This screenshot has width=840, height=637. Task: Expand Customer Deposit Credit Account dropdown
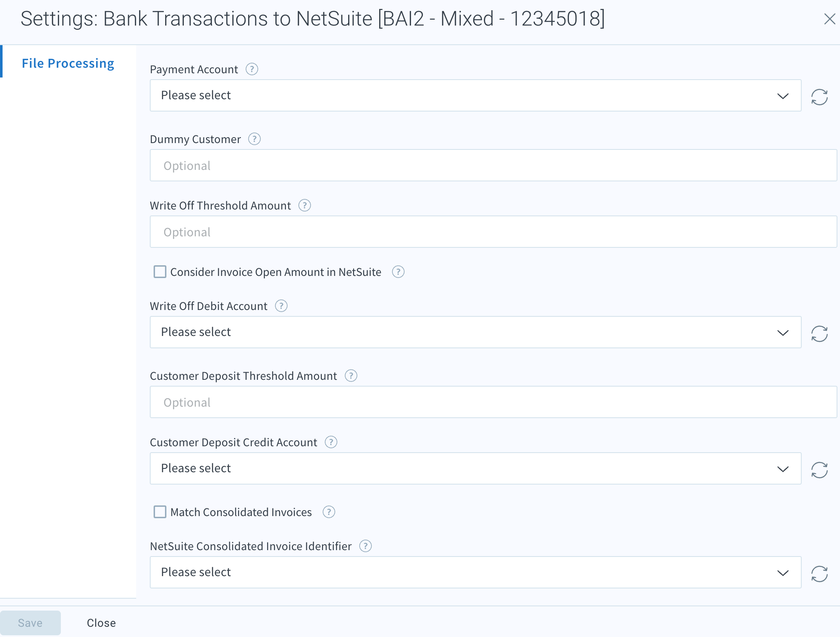[475, 468]
